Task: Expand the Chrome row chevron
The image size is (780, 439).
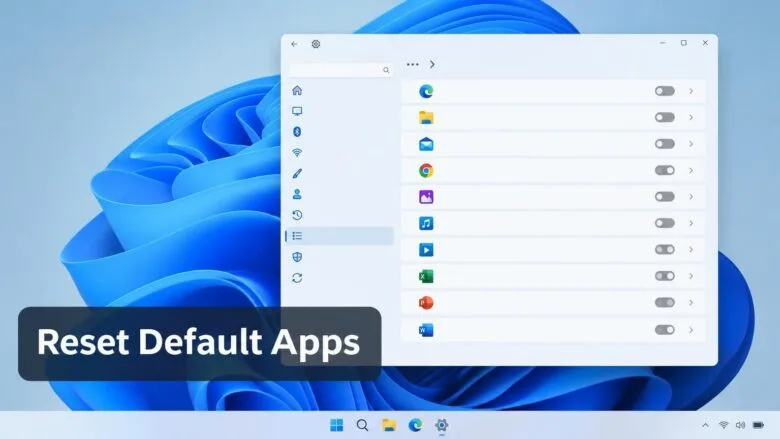Action: [x=691, y=170]
